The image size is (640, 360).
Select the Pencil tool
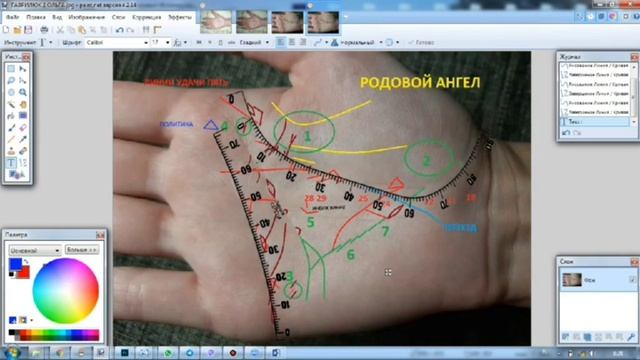click(11, 140)
